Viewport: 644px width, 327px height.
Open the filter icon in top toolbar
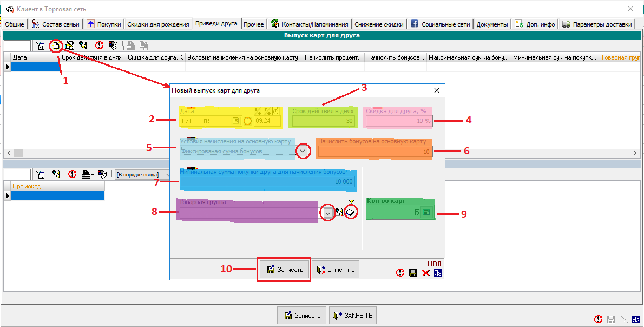point(41,45)
